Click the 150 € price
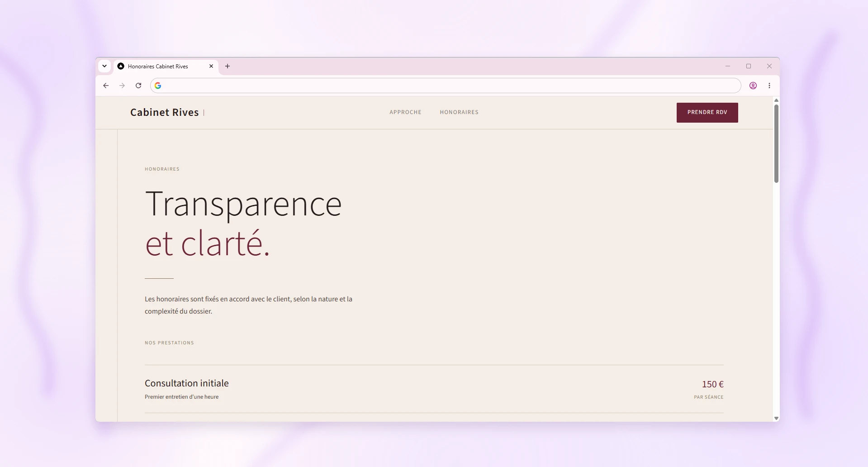The image size is (868, 467). pos(713,384)
